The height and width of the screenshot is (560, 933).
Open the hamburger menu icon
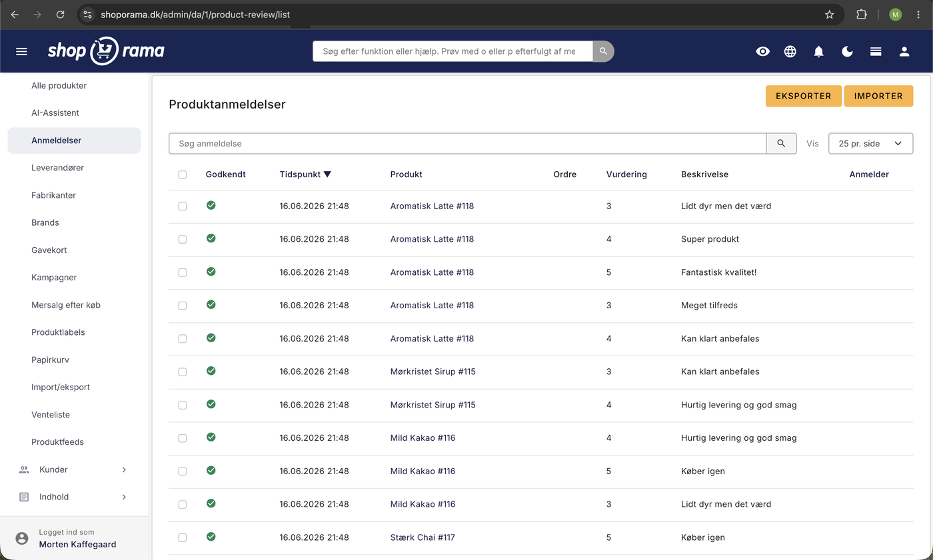click(21, 51)
